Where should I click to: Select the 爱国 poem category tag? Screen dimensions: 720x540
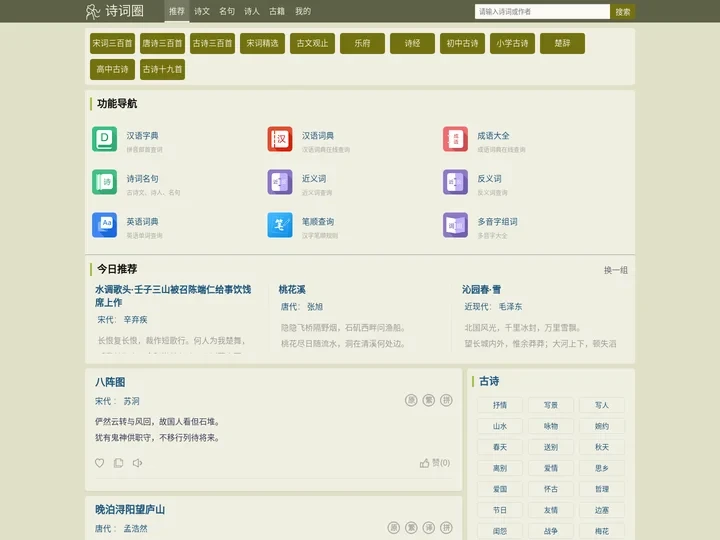coord(500,489)
